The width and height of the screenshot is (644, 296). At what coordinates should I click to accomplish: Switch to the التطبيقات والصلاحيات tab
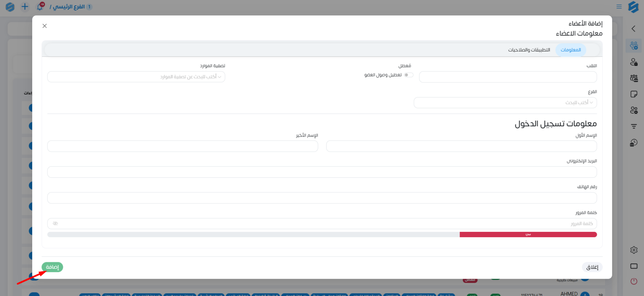[529, 50]
